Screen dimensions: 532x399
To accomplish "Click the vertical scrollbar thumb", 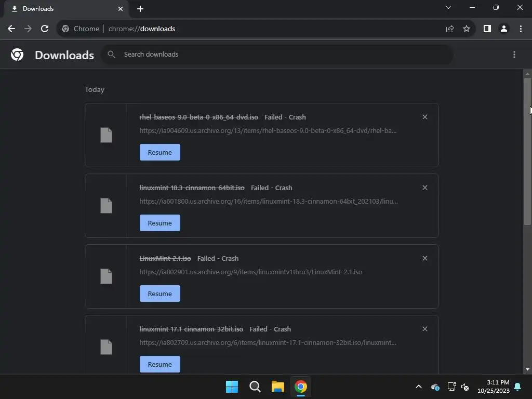I will click(527, 151).
